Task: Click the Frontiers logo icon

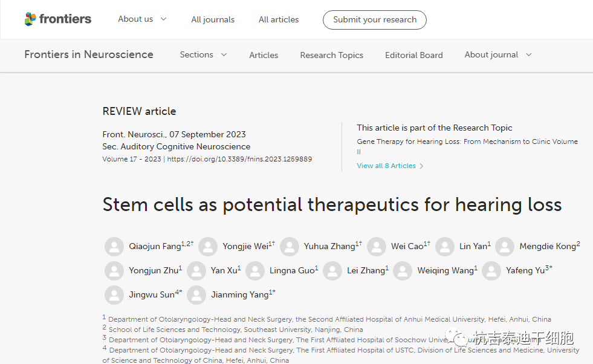Action: coord(30,19)
